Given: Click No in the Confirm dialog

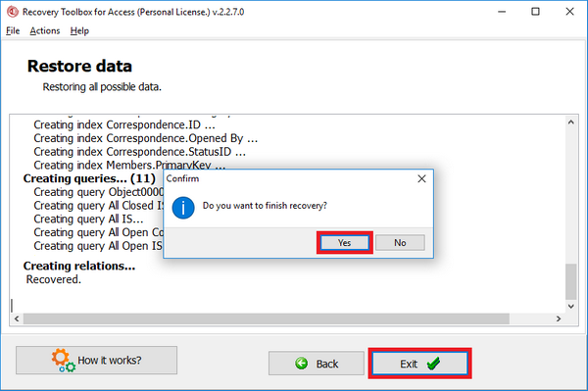Looking at the screenshot, I should tap(400, 243).
